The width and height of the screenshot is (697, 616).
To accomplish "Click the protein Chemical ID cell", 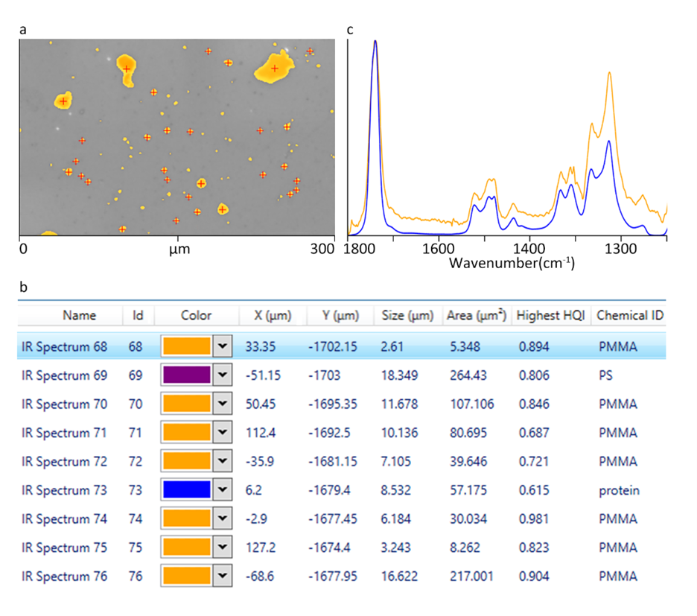I will click(619, 490).
